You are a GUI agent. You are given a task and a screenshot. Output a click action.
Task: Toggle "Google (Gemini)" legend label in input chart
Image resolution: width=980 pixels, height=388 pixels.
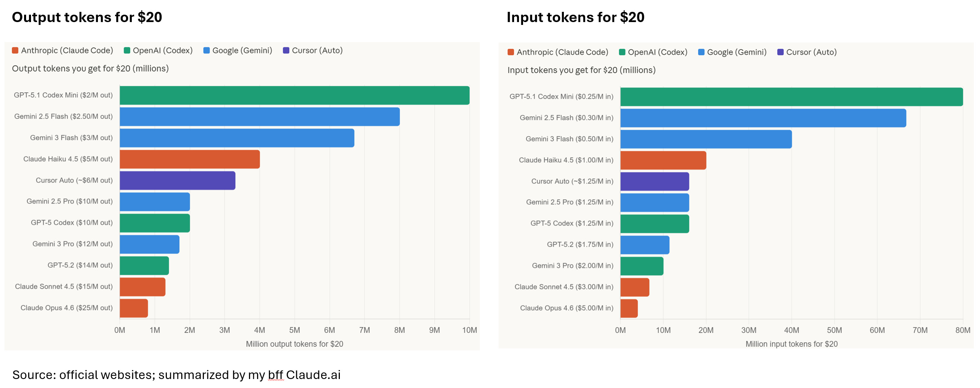coord(736,52)
